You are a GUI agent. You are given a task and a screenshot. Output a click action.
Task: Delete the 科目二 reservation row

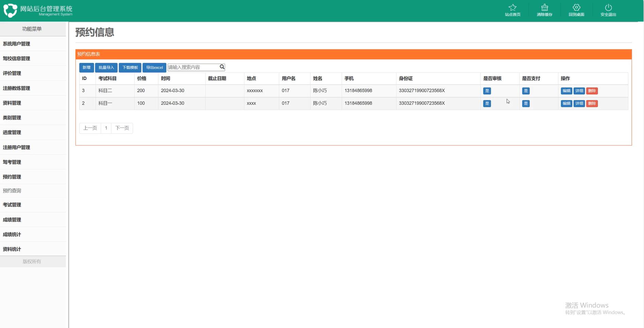[592, 91]
